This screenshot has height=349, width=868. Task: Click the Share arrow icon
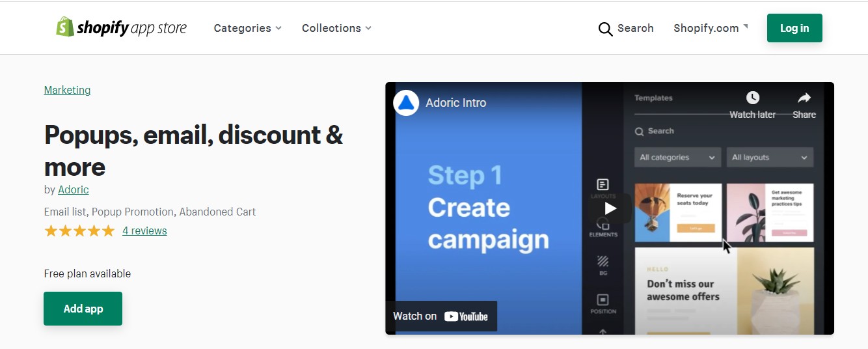[x=804, y=98]
